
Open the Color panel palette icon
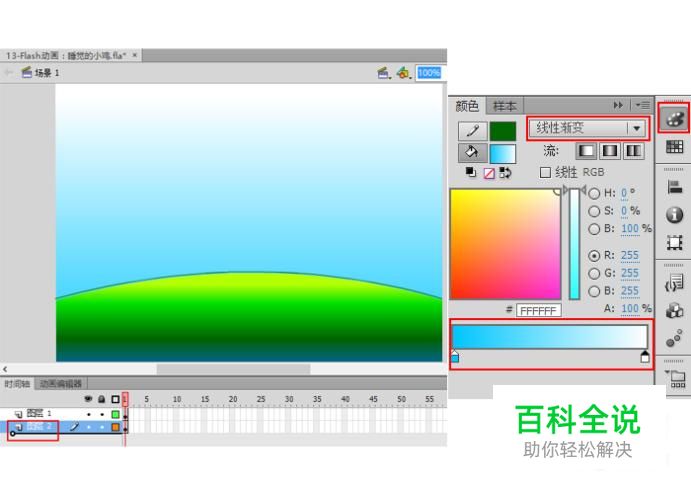click(x=674, y=118)
